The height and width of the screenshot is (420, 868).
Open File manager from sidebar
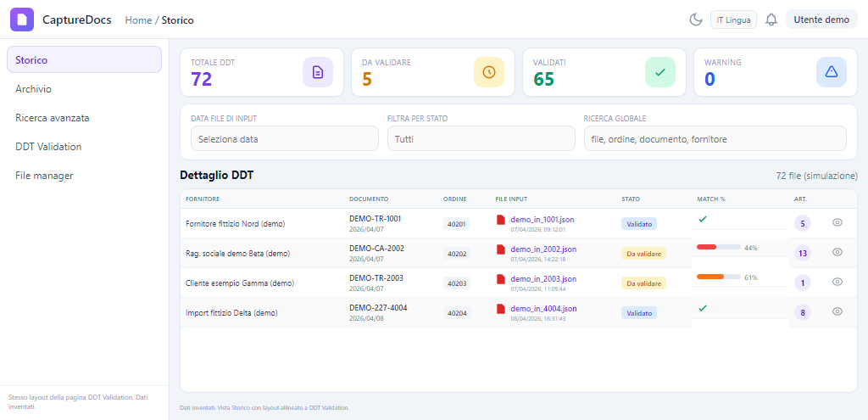(84, 175)
